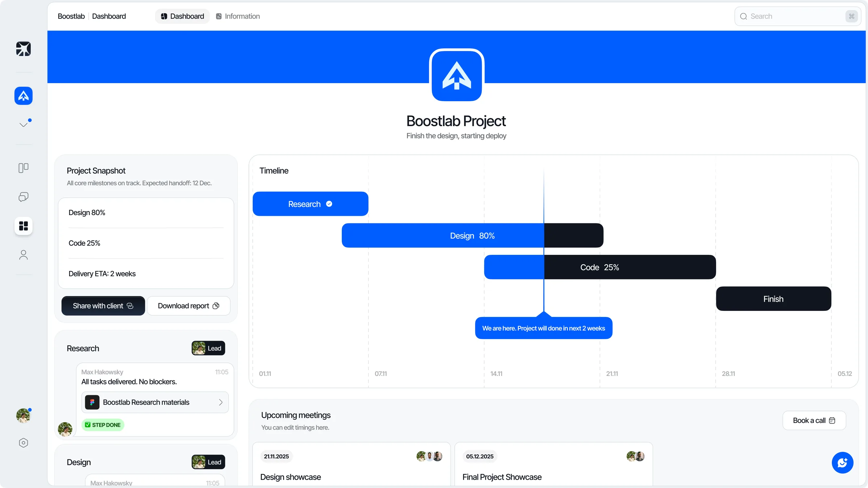Click the 14.11 timeline axis label
Viewport: 868px width, 488px height.
tap(496, 374)
